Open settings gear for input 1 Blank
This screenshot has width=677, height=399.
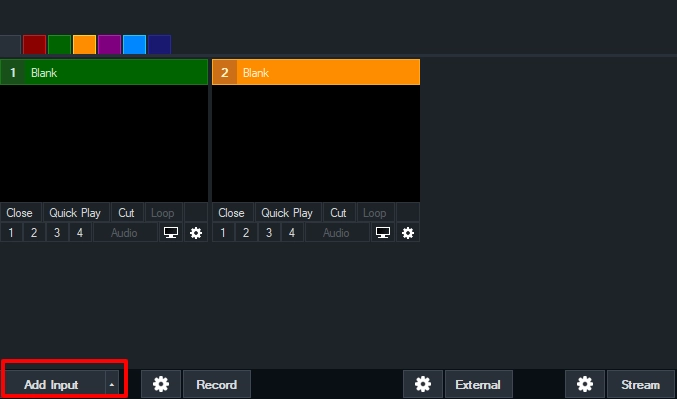pos(196,233)
